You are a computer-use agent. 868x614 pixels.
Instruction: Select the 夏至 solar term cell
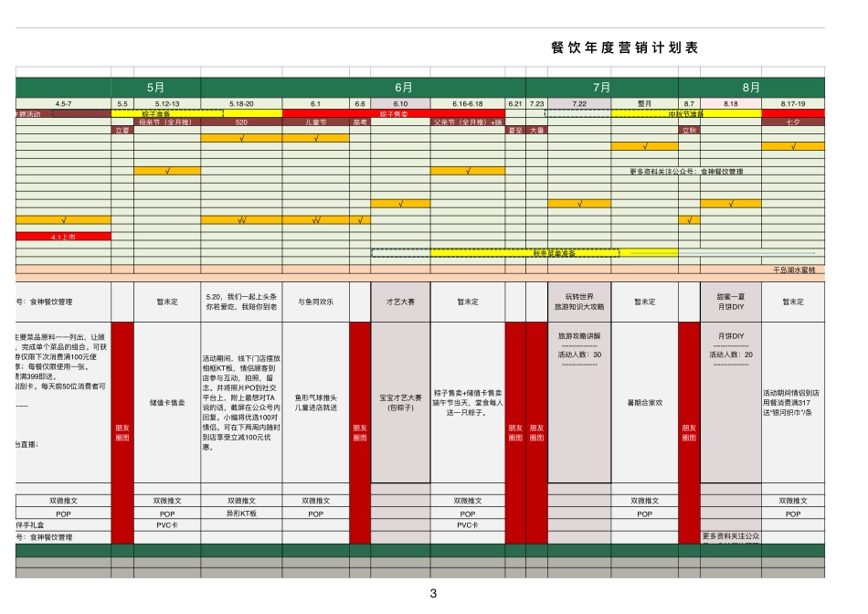515,130
